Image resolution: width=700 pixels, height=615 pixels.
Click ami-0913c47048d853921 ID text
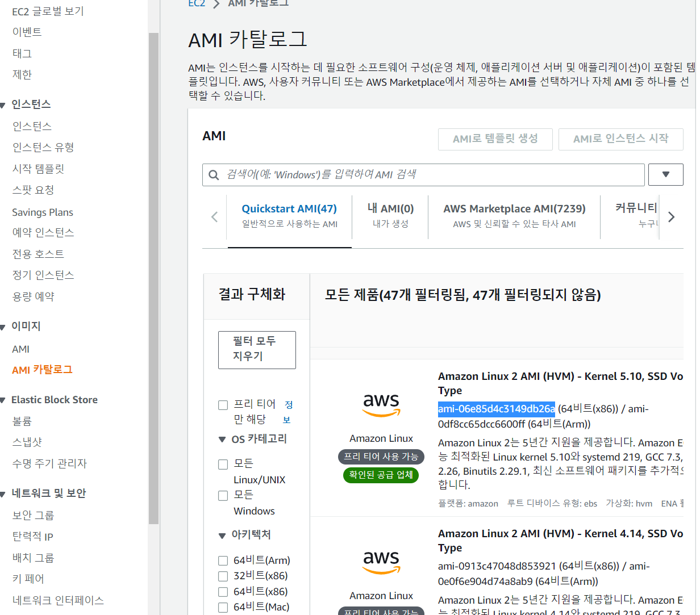coord(497,566)
